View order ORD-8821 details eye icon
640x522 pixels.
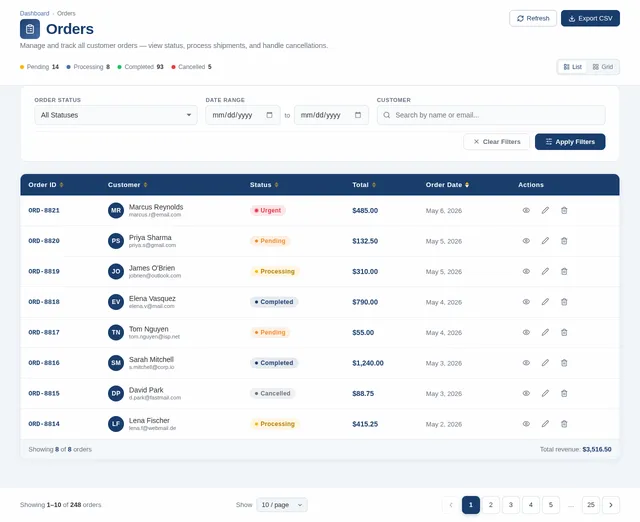pyautogui.click(x=526, y=211)
